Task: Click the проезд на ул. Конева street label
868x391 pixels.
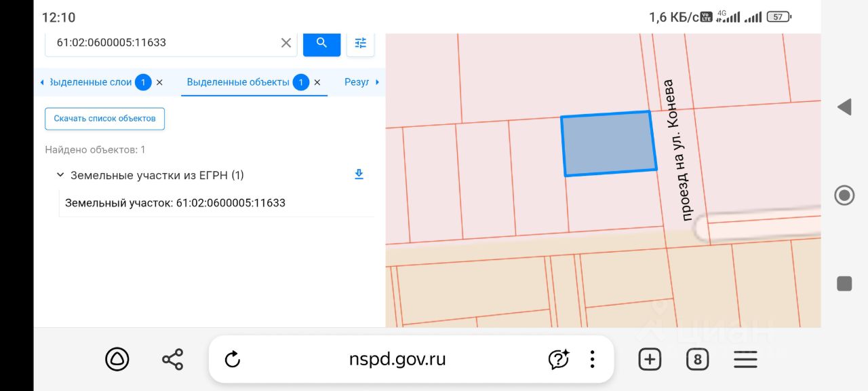Action: point(677,150)
